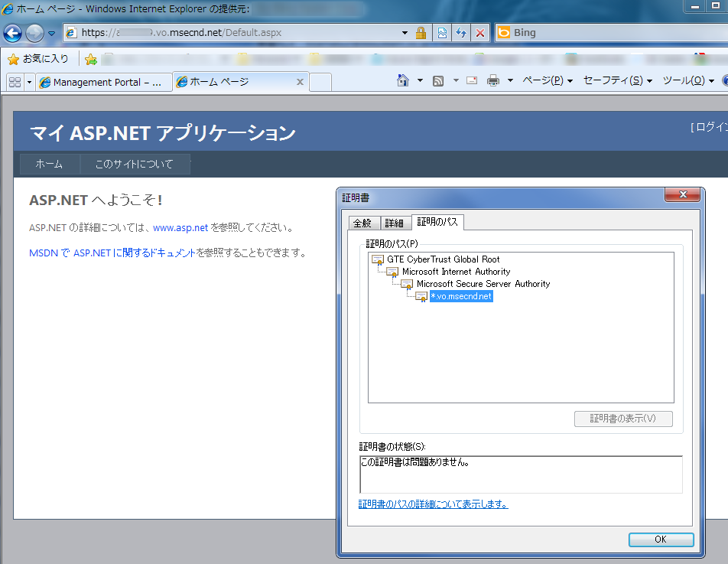
Task: Switch to the 詳細 certificate tab
Action: [x=394, y=223]
